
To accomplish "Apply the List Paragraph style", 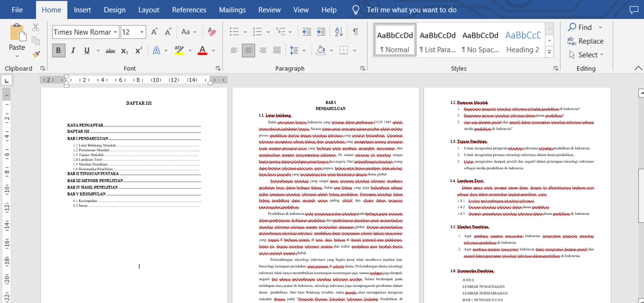I will [x=437, y=40].
